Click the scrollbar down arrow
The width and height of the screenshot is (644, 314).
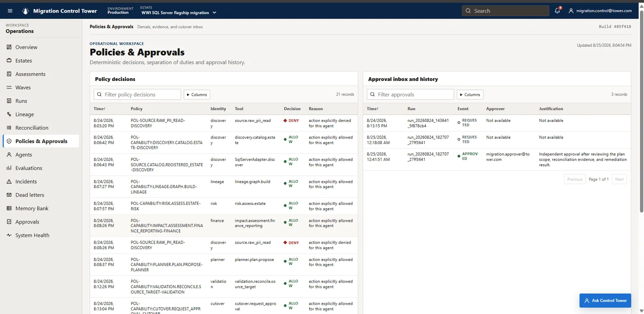click(x=642, y=311)
